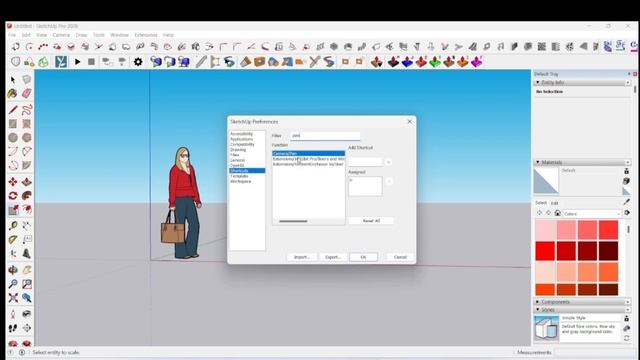Pick the Follow Me tool
The height and width of the screenshot is (360, 640).
[x=27, y=196]
